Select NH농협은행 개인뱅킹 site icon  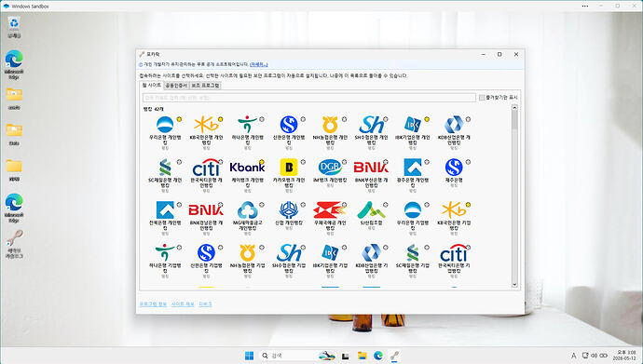[x=330, y=125]
